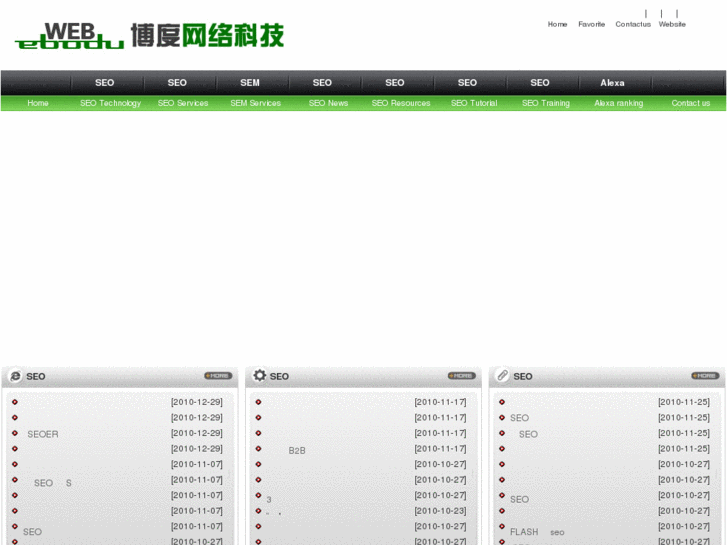Viewport: 727px width, 545px height.
Task: Open SEM Services in the green navigation bar
Action: pos(255,103)
